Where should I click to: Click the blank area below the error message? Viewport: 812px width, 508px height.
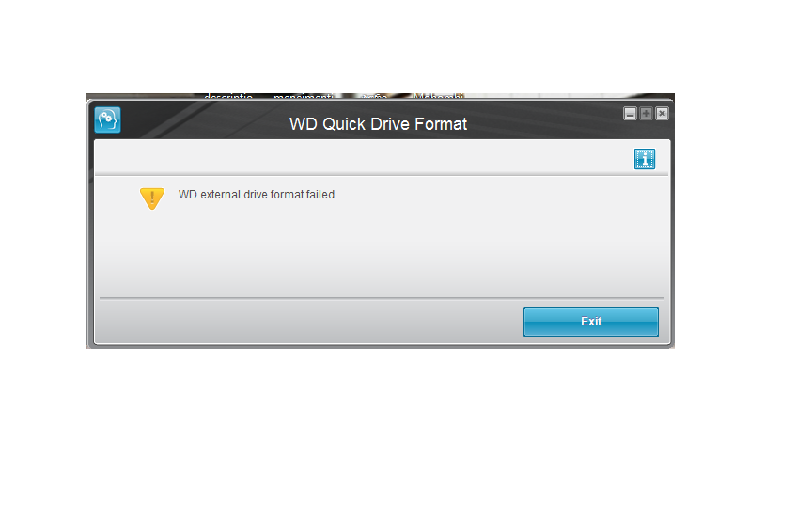382,248
